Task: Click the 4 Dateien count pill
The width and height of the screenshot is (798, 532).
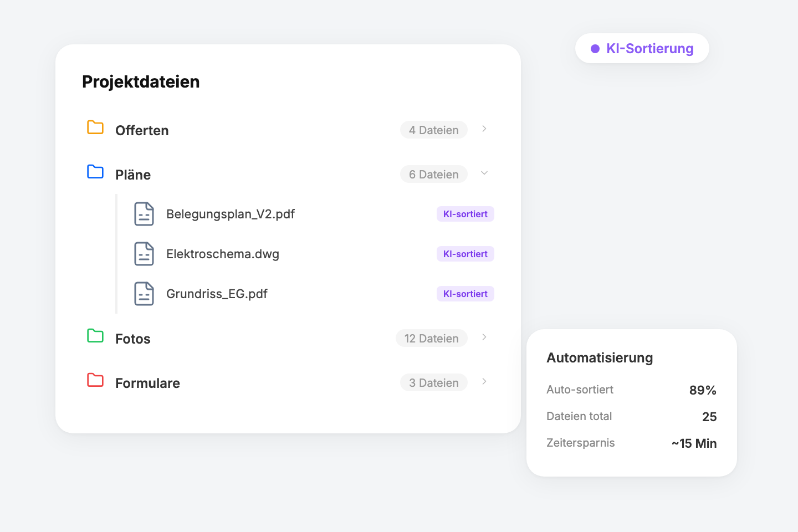Action: [x=434, y=130]
